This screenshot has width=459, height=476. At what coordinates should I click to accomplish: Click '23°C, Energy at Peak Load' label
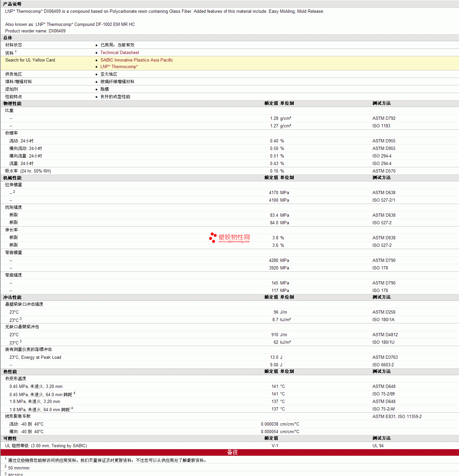(x=35, y=357)
